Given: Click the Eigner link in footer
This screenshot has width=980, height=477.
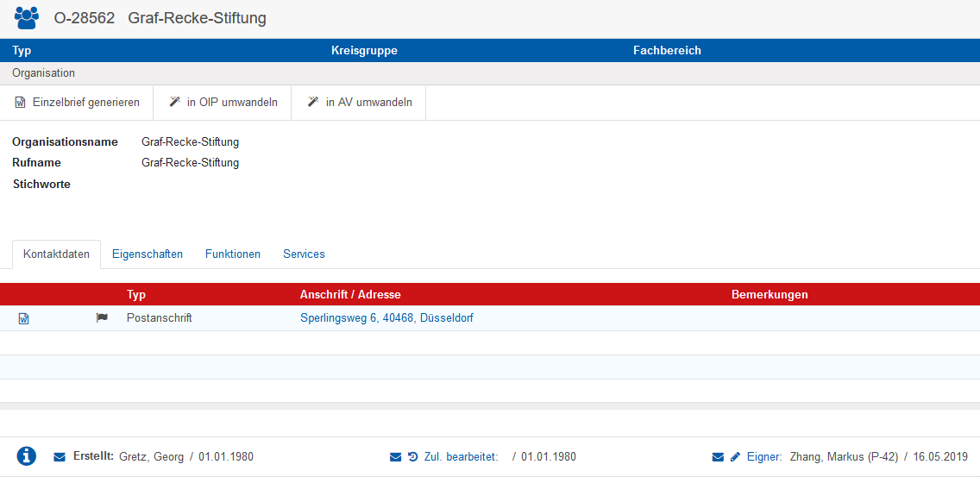Looking at the screenshot, I should click(x=764, y=457).
